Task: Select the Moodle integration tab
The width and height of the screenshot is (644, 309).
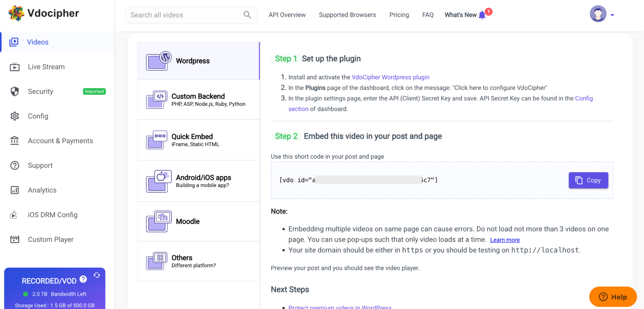Action: click(x=198, y=221)
